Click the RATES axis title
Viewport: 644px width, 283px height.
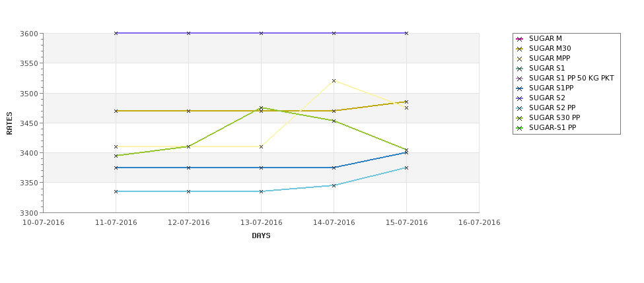pyautogui.click(x=9, y=123)
